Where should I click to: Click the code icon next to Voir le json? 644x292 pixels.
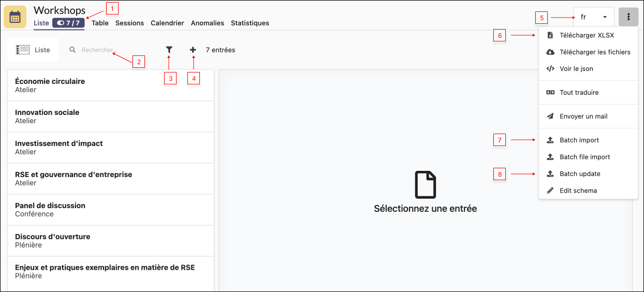tap(550, 68)
